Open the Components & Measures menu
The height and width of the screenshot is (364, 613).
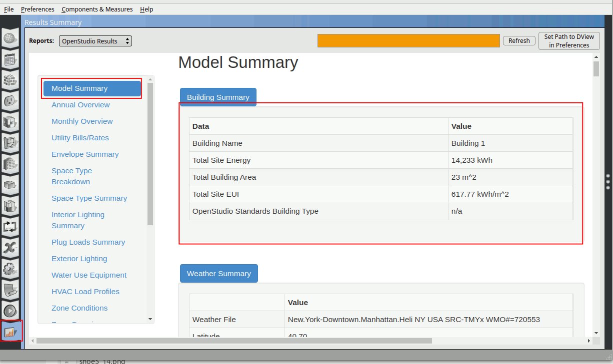coord(97,9)
